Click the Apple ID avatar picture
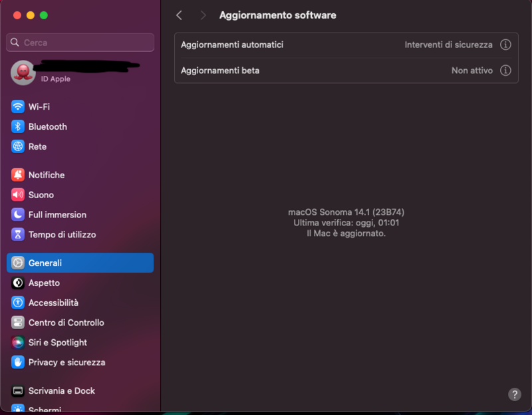Image resolution: width=532 pixels, height=415 pixels. tap(23, 72)
